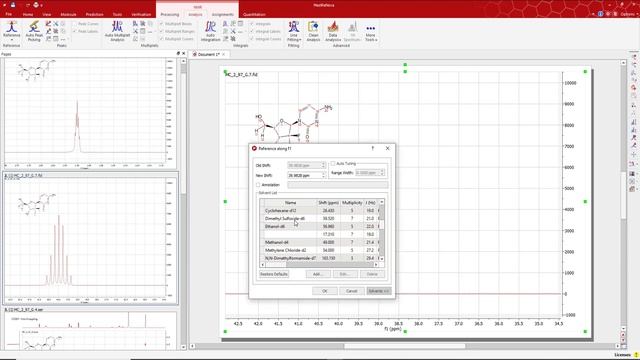Click the red highlighted tool in the right sidebar
640x360 pixels.
(633, 87)
